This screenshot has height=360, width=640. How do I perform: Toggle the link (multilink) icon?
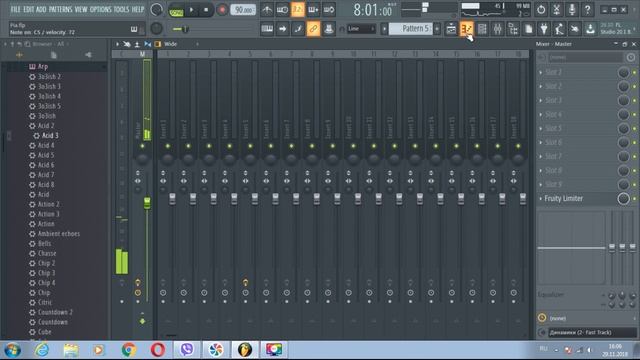pos(313,29)
